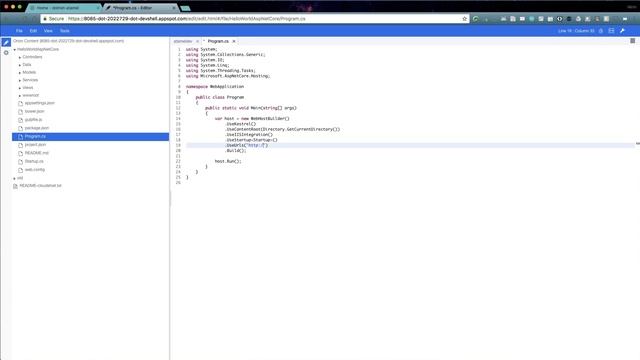The width and height of the screenshot is (640, 360).
Task: Click the split-editor layout icon in blue toolbar
Action: pyautogui.click(x=611, y=31)
